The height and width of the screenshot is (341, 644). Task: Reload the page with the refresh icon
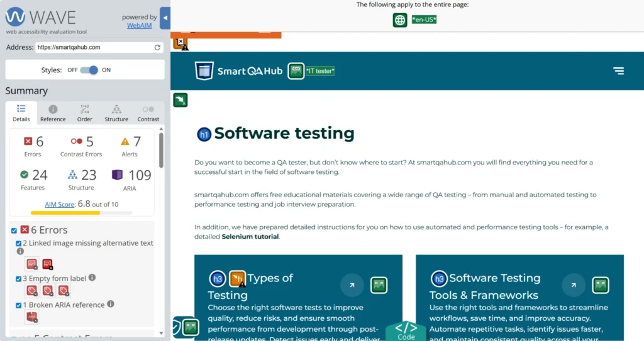pyautogui.click(x=157, y=48)
